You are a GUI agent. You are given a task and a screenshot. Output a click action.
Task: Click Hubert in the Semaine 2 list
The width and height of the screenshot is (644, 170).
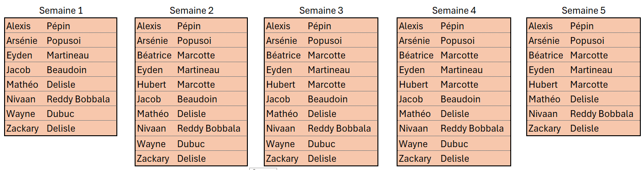pyautogui.click(x=152, y=85)
